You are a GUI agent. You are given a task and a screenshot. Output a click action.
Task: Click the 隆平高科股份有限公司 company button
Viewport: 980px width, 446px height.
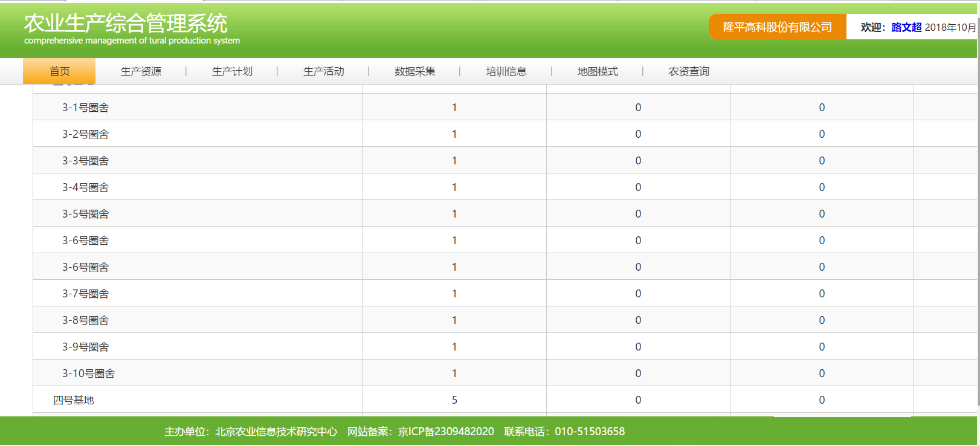pyautogui.click(x=777, y=27)
